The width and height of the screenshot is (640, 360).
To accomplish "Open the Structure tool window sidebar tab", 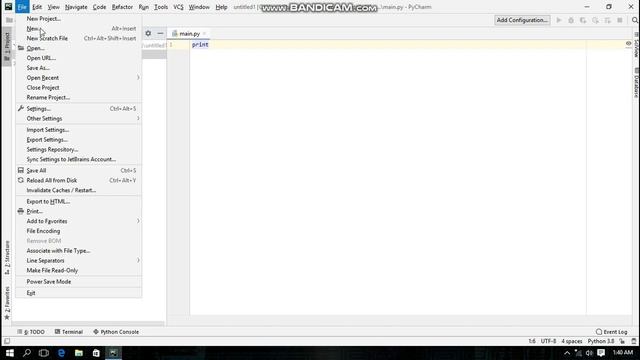I will (x=7, y=257).
